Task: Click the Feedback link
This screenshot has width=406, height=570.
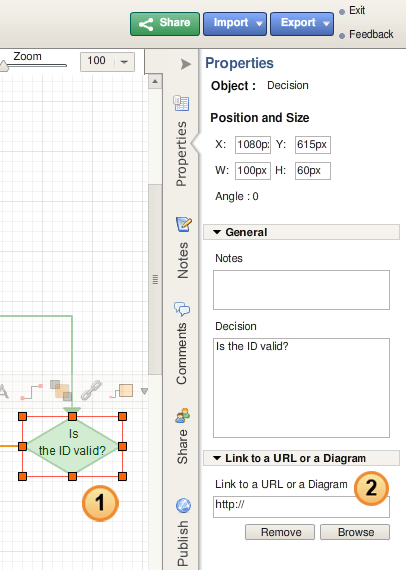Action: [x=371, y=34]
